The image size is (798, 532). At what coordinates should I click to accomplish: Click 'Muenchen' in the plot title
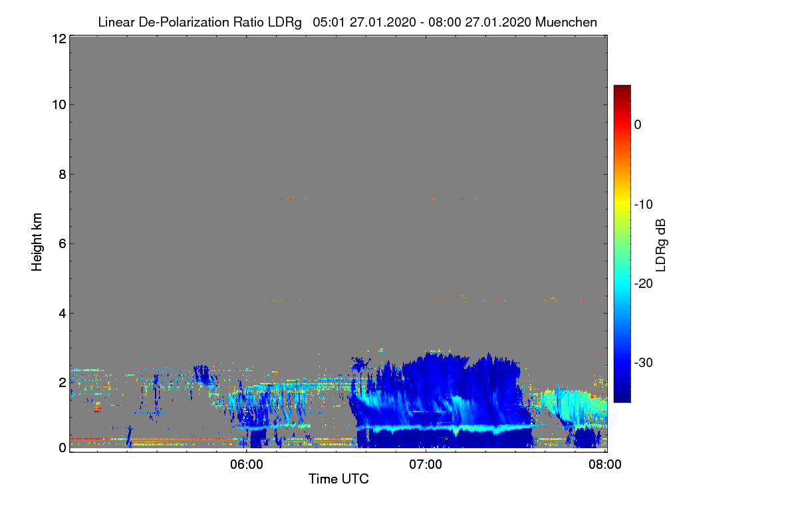(x=566, y=22)
